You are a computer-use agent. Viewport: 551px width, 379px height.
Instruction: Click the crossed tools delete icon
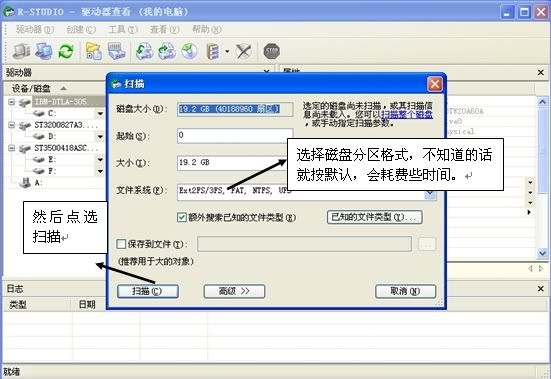coord(244,51)
